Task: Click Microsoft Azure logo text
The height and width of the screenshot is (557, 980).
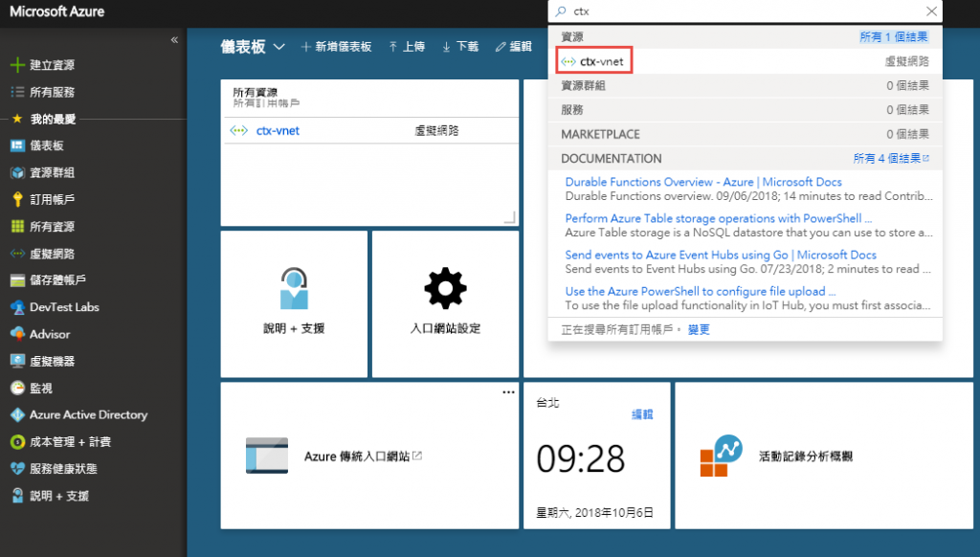Action: [x=56, y=11]
